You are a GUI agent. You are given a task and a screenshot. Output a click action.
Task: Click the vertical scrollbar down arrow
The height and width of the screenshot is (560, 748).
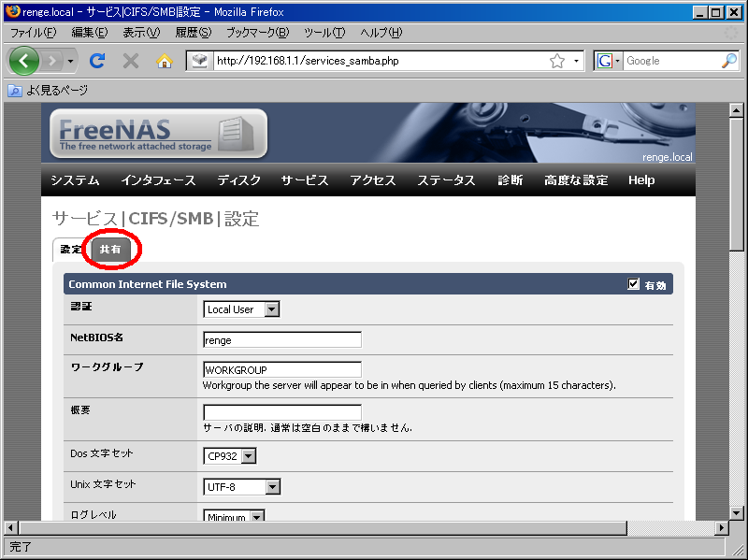pyautogui.click(x=736, y=513)
